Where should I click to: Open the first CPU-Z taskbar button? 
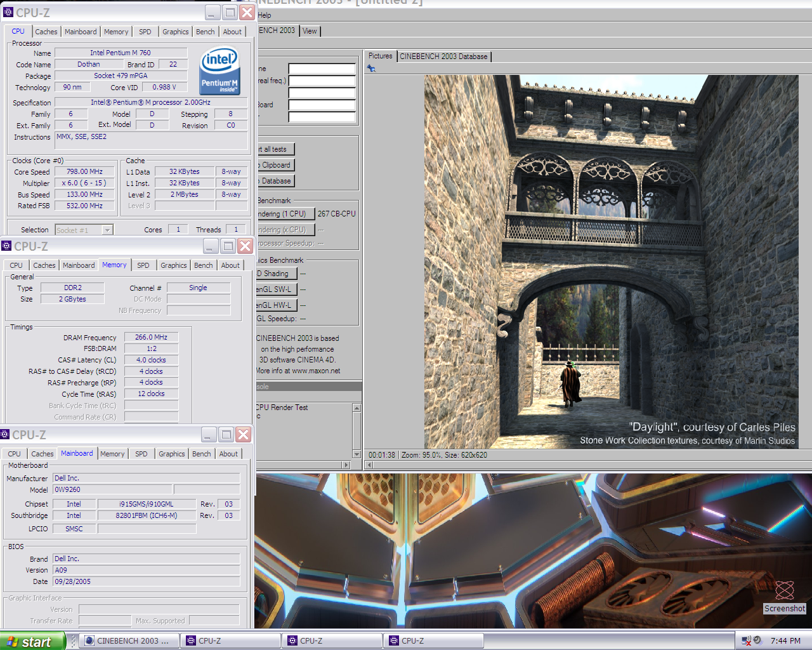coord(231,641)
